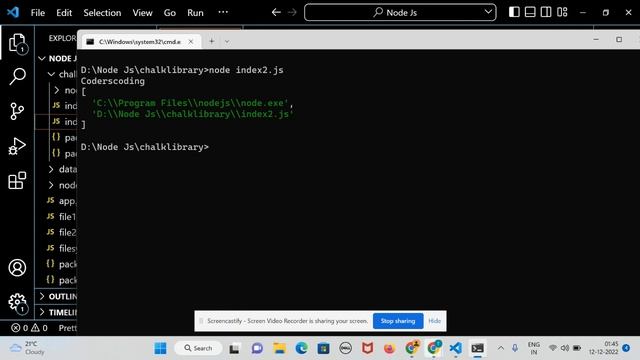Image resolution: width=640 pixels, height=360 pixels.
Task: Open the File menu
Action: pyautogui.click(x=38, y=13)
